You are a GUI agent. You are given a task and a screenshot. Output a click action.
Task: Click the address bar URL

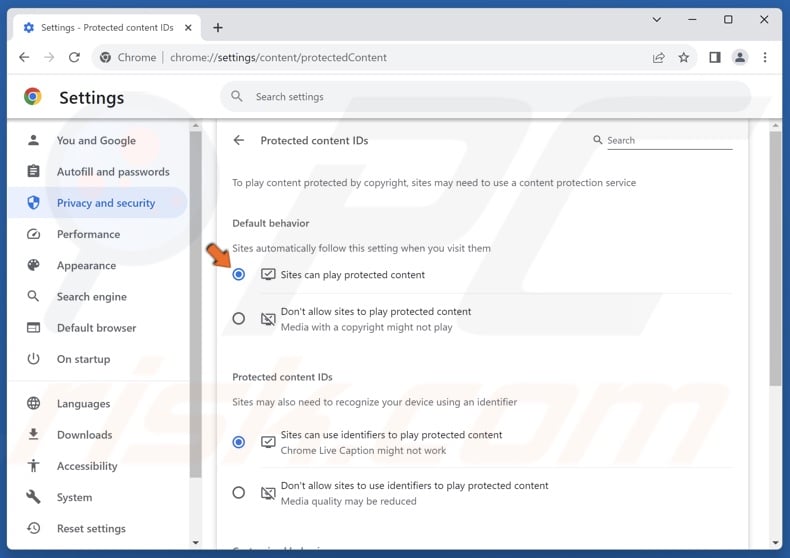tap(278, 57)
